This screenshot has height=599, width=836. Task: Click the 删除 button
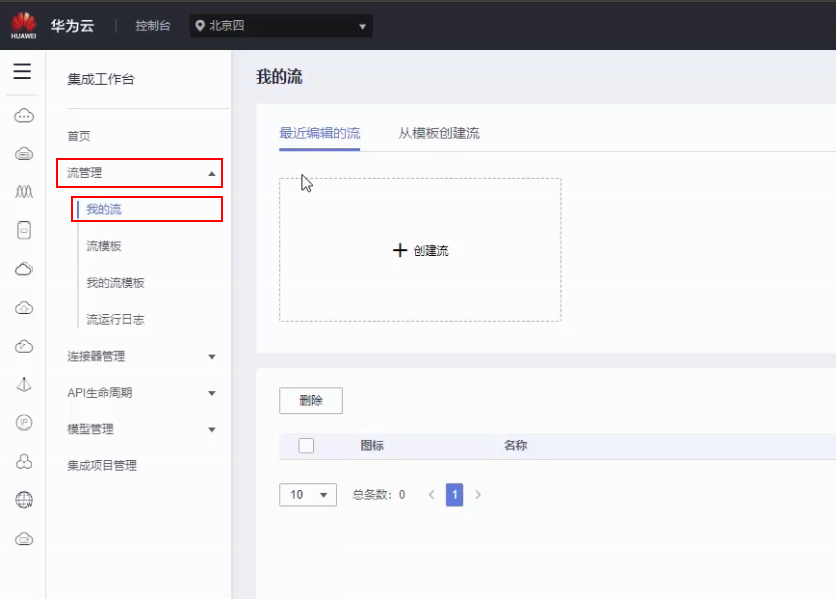pos(311,401)
